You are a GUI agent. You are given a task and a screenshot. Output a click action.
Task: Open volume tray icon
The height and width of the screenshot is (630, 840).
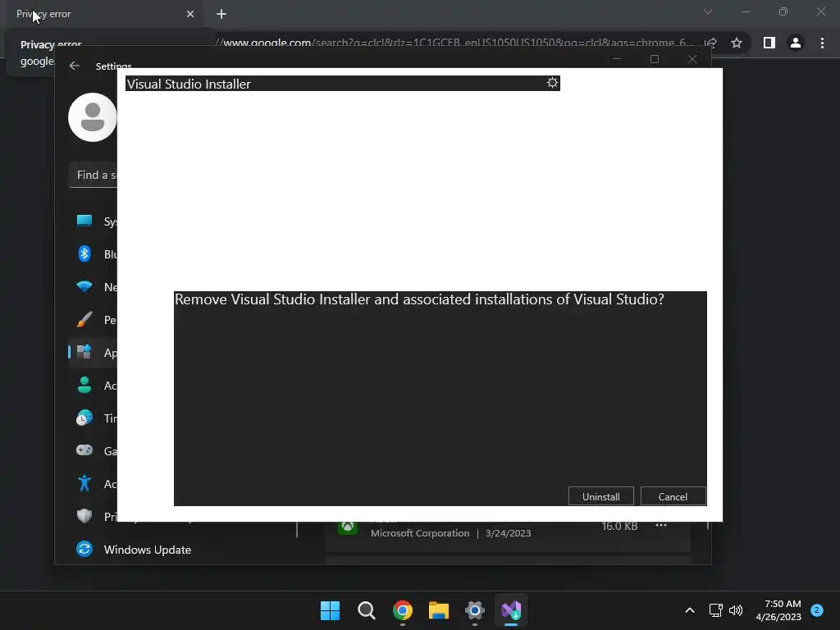click(x=736, y=610)
